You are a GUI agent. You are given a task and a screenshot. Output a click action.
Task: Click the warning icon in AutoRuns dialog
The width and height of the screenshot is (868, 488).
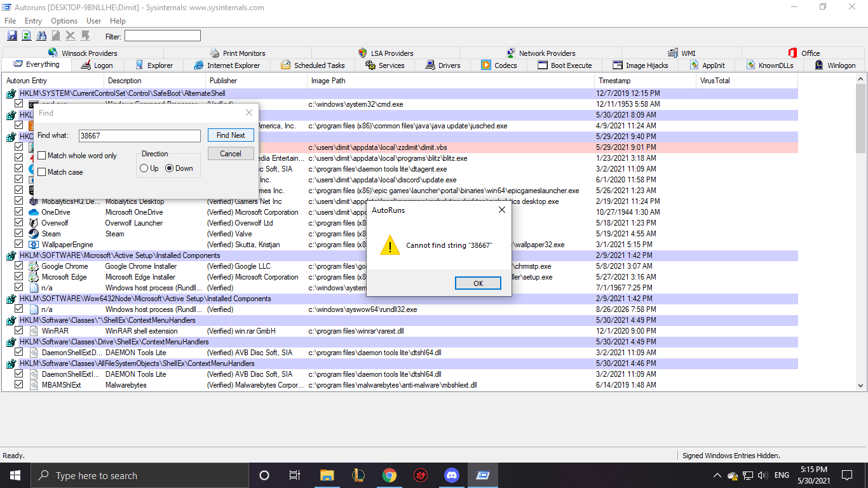[x=390, y=246]
